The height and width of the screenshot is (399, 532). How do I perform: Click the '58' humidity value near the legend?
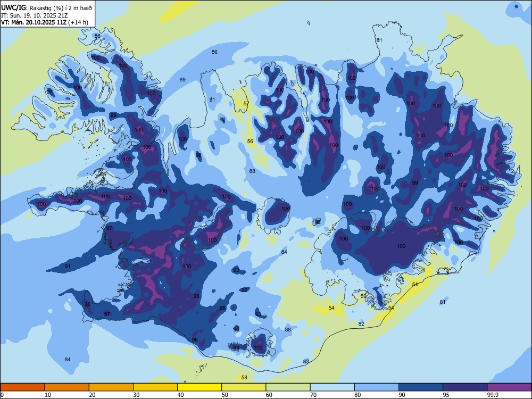click(244, 378)
